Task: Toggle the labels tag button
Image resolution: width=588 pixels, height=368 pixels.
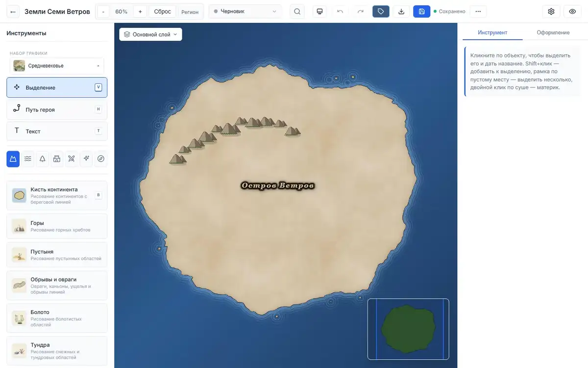Action: [381, 11]
